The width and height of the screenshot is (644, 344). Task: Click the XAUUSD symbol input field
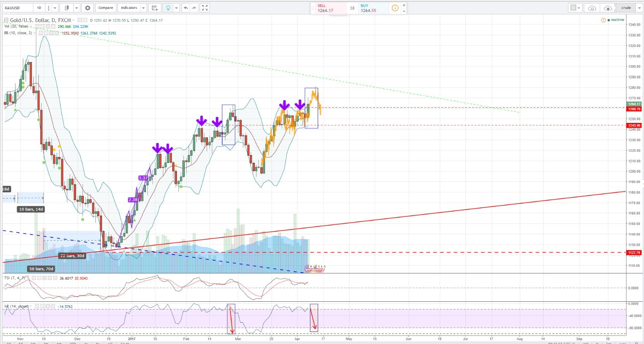[x=17, y=8]
